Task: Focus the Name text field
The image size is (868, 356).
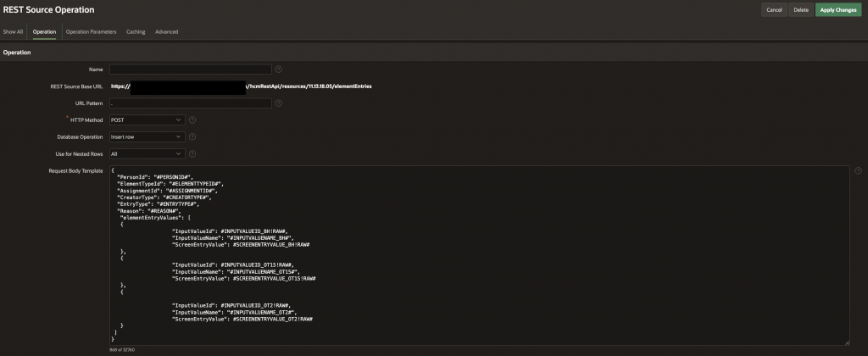Action: pos(190,69)
